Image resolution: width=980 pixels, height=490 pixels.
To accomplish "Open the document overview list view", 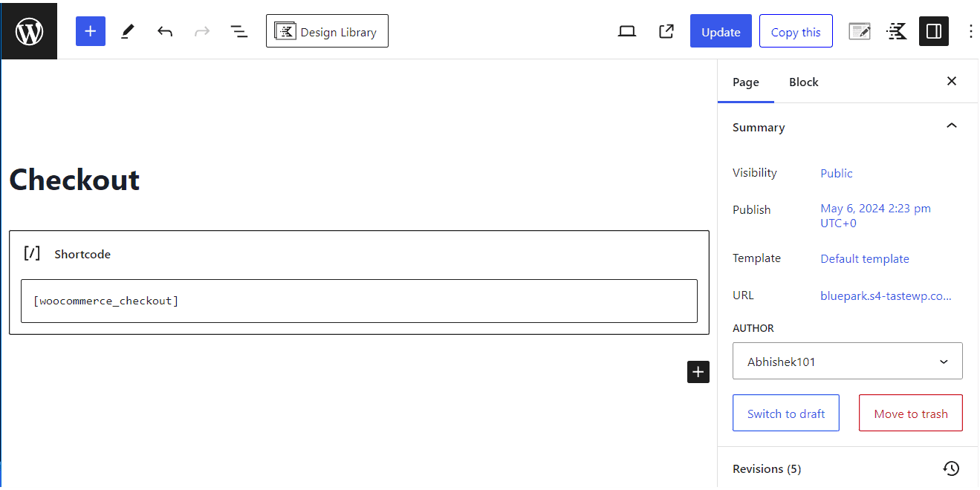I will (x=238, y=30).
